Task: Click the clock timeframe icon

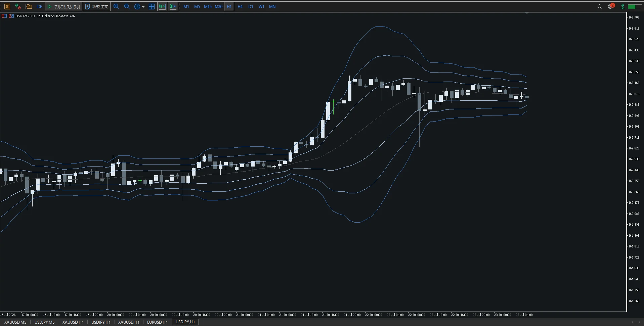Action: [x=137, y=6]
